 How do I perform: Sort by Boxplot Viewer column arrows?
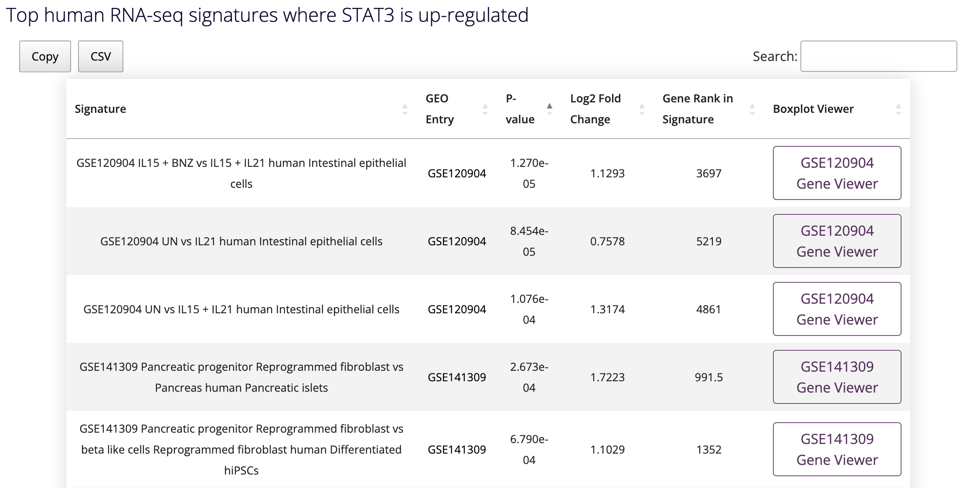pyautogui.click(x=898, y=109)
